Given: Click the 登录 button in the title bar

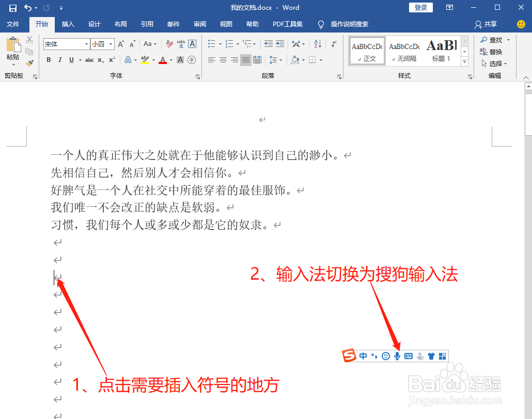Looking at the screenshot, I should (x=420, y=7).
